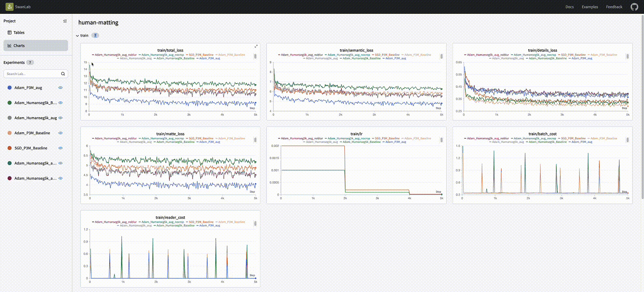Click the Tables grid icon

point(9,32)
